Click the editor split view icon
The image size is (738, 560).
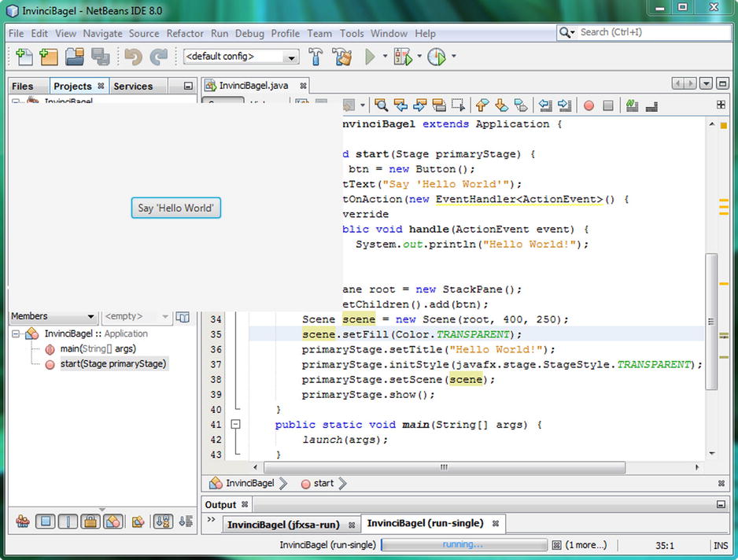click(721, 105)
